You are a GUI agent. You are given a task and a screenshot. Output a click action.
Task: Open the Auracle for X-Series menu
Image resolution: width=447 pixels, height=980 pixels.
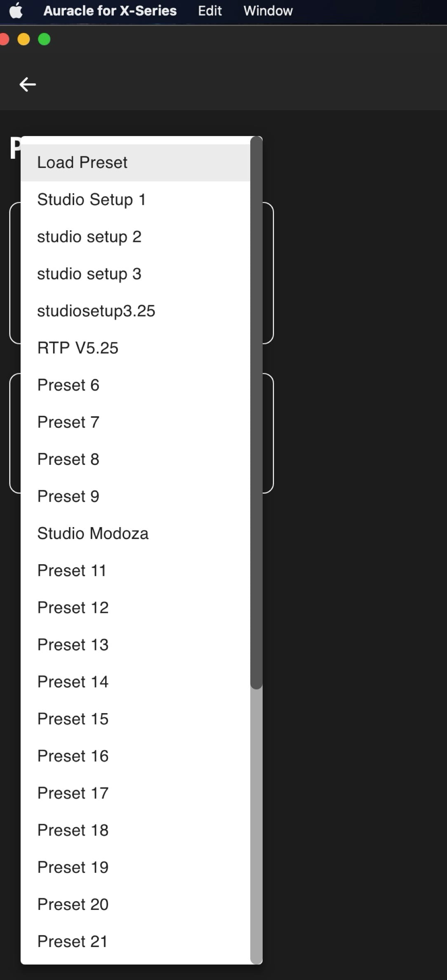click(110, 11)
